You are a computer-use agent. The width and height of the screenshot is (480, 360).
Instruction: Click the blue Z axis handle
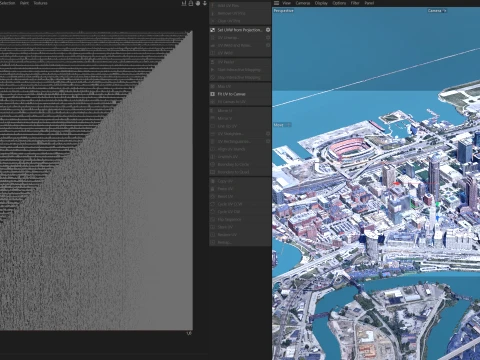click(438, 218)
